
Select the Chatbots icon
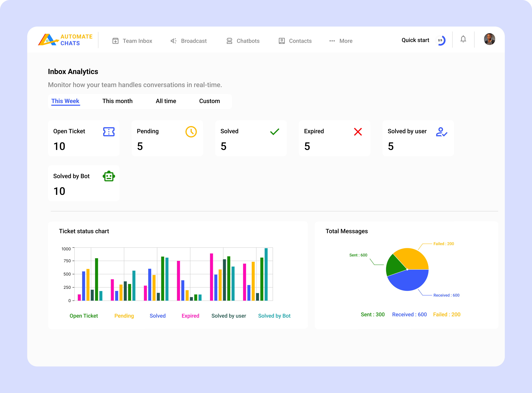pos(229,41)
